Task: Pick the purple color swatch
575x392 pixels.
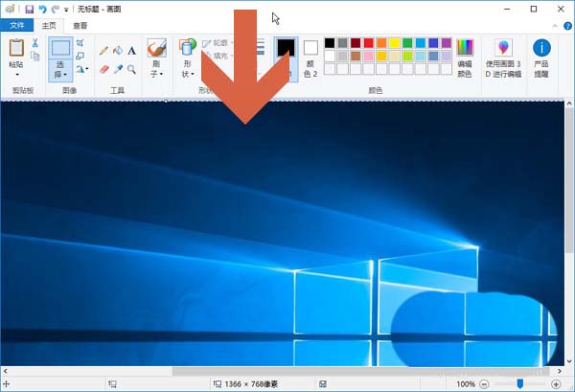Action: click(x=447, y=43)
